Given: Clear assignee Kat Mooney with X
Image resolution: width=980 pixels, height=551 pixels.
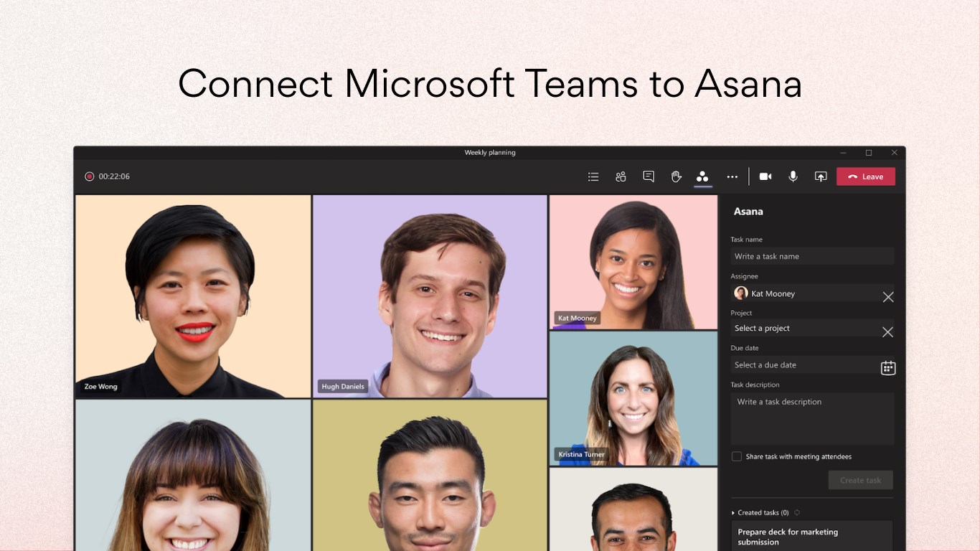Looking at the screenshot, I should pyautogui.click(x=888, y=296).
